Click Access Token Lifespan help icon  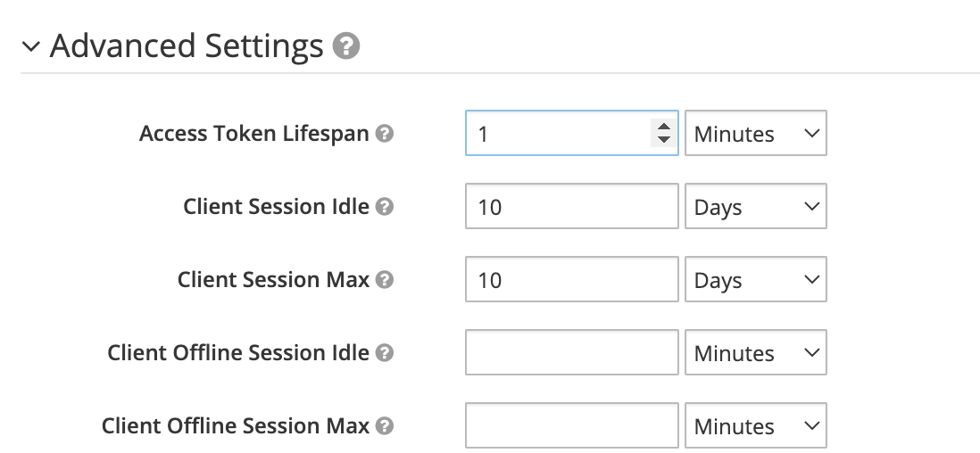(385, 134)
